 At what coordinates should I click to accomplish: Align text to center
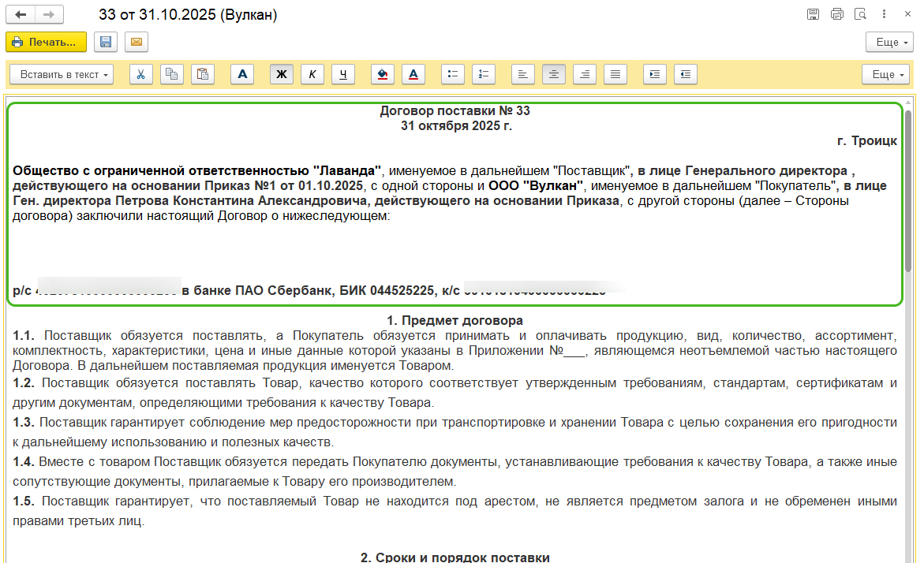click(x=554, y=74)
